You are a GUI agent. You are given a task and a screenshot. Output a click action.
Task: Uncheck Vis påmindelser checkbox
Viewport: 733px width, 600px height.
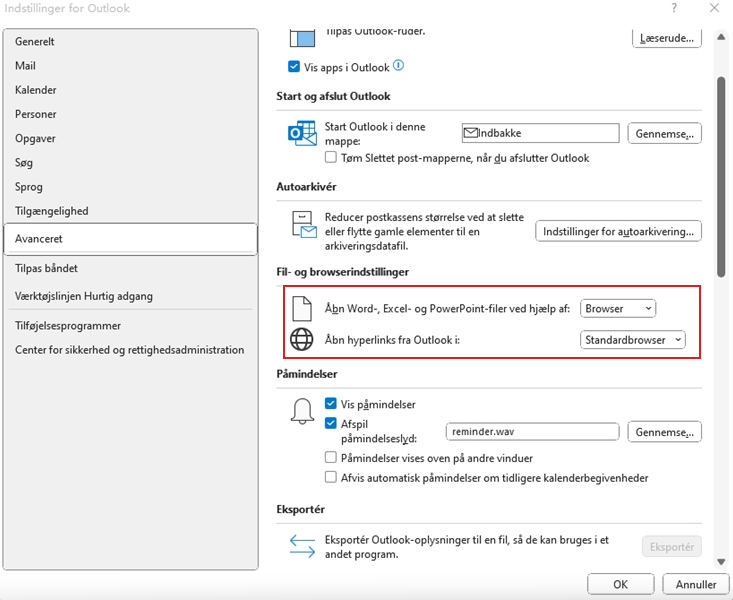click(x=331, y=403)
